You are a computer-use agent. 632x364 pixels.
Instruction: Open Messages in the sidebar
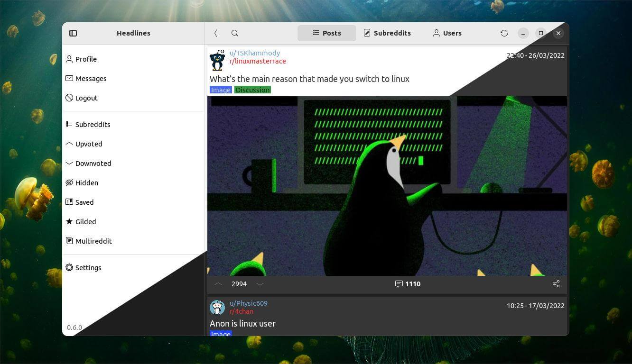133,79
